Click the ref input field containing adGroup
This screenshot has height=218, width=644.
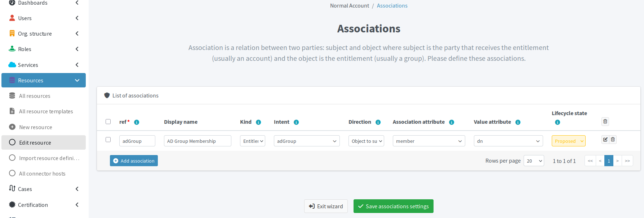coord(137,141)
